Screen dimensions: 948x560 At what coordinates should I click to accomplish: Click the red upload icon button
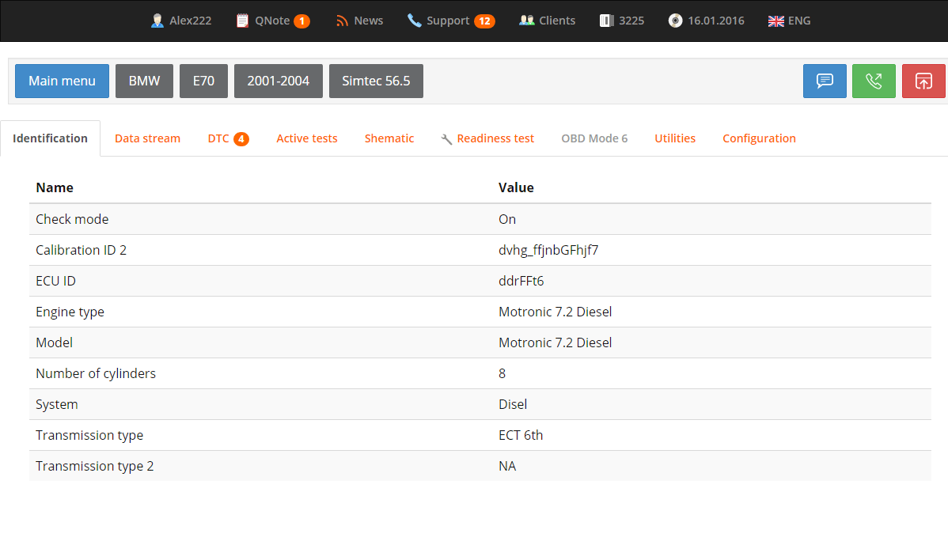point(923,81)
